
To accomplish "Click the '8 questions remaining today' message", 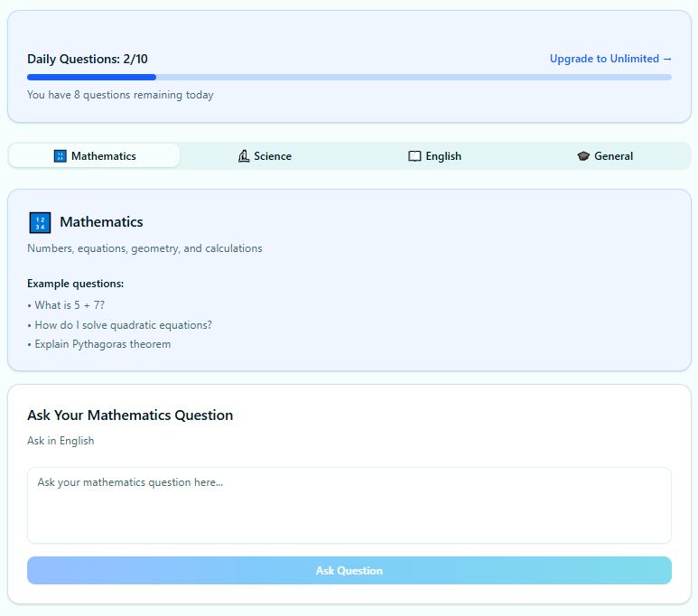I will [x=120, y=95].
